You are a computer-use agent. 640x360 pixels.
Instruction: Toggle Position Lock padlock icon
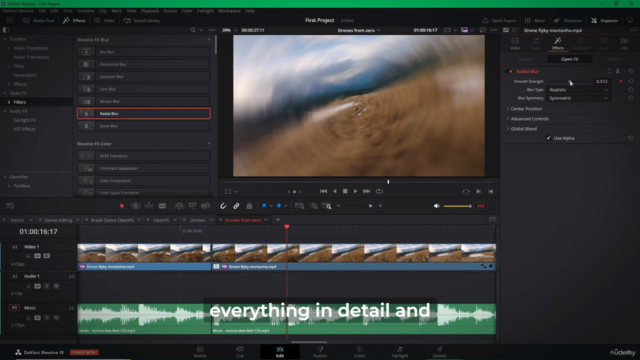point(249,206)
